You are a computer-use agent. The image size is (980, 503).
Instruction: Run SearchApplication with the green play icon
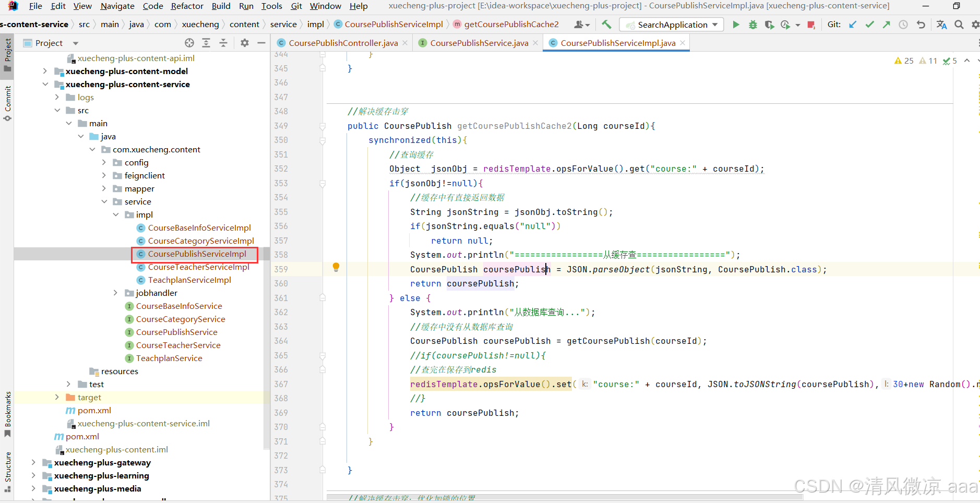(736, 25)
